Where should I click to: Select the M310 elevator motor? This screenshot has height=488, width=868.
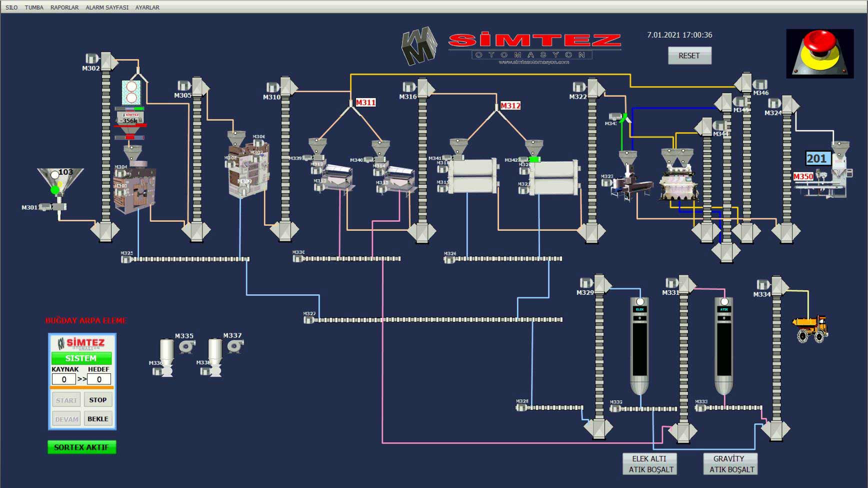(273, 87)
